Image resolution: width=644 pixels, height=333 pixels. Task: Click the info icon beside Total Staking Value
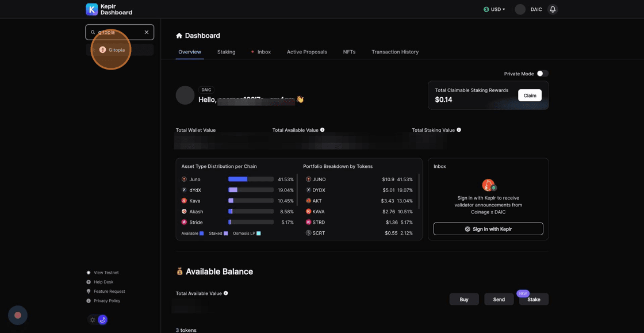click(459, 130)
